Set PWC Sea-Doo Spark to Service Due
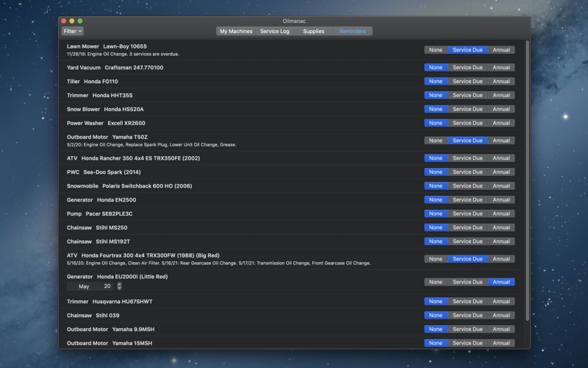Viewport: 588px width, 368px height. click(467, 172)
